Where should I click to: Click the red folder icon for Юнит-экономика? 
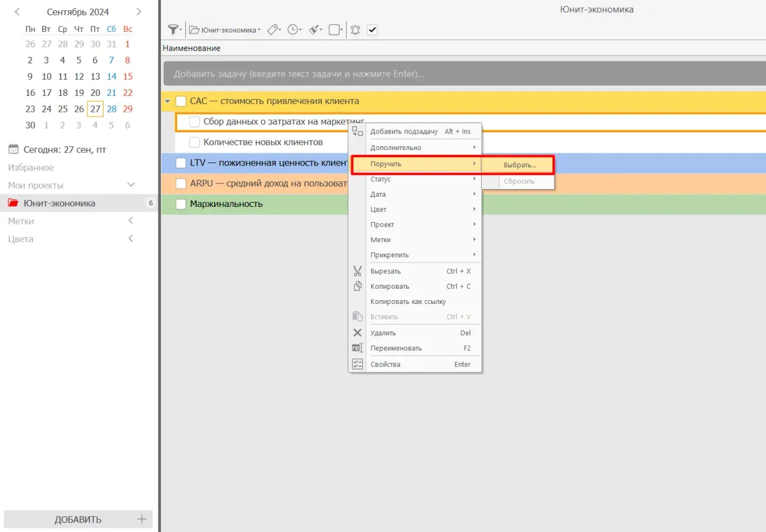click(x=13, y=203)
